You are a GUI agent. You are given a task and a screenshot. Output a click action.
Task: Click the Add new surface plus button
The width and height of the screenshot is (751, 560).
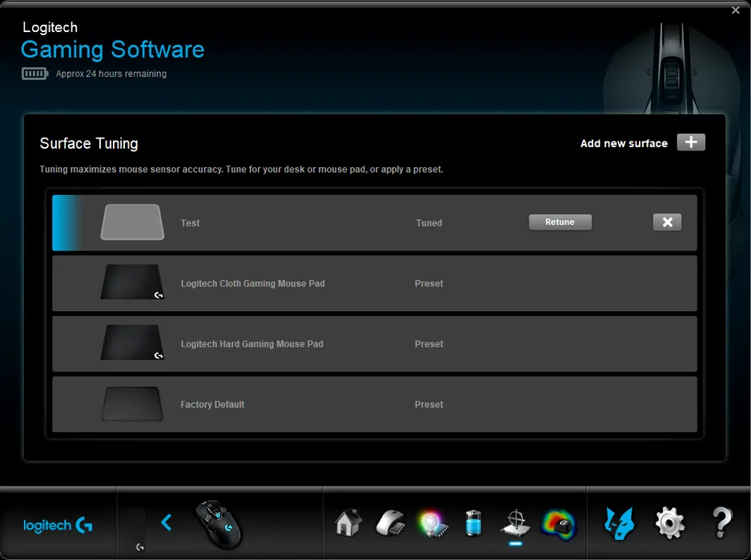[x=691, y=142]
